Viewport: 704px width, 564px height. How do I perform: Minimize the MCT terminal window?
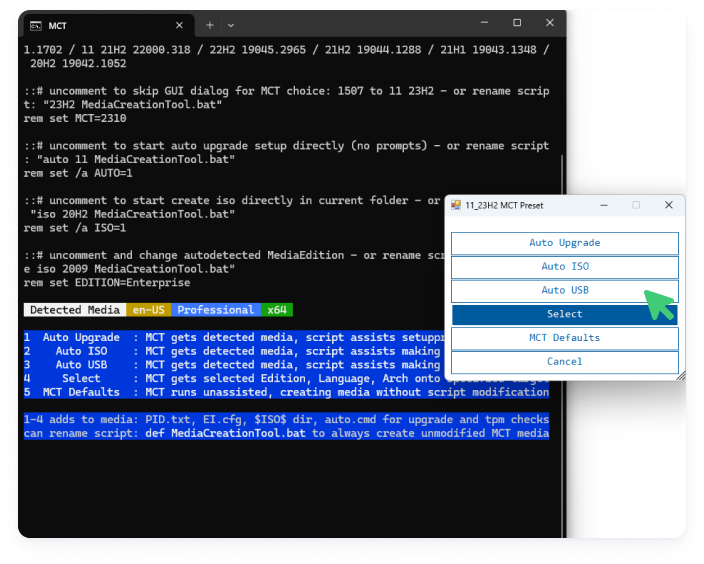tap(484, 22)
